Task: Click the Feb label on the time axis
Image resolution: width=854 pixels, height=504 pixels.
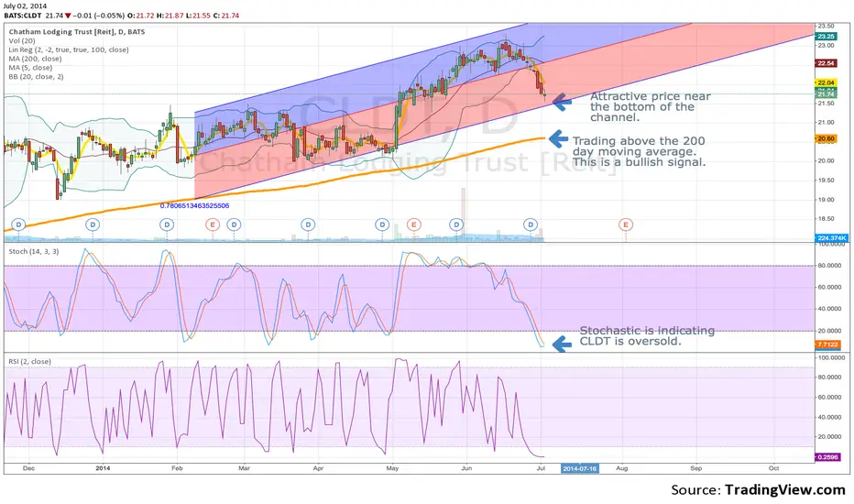Action: point(177,468)
